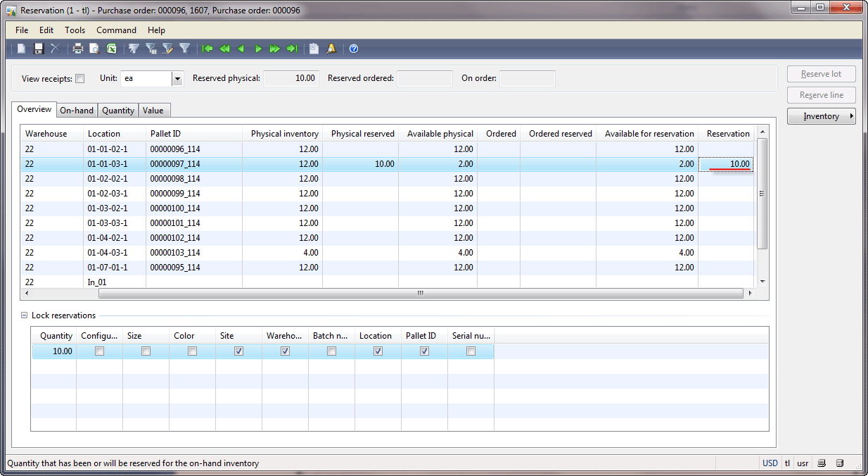Click the New record toolbar icon

click(22, 49)
